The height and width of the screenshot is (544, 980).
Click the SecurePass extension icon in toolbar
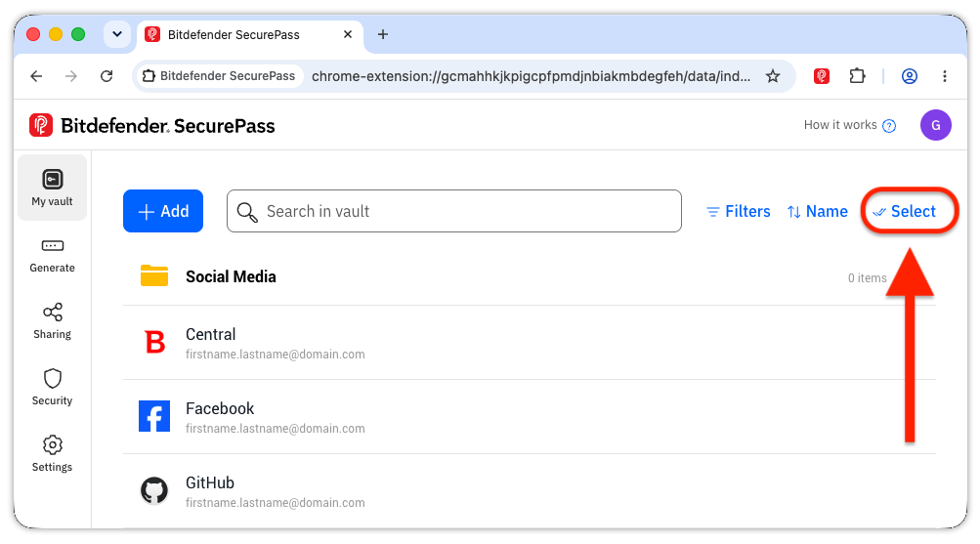click(x=822, y=76)
